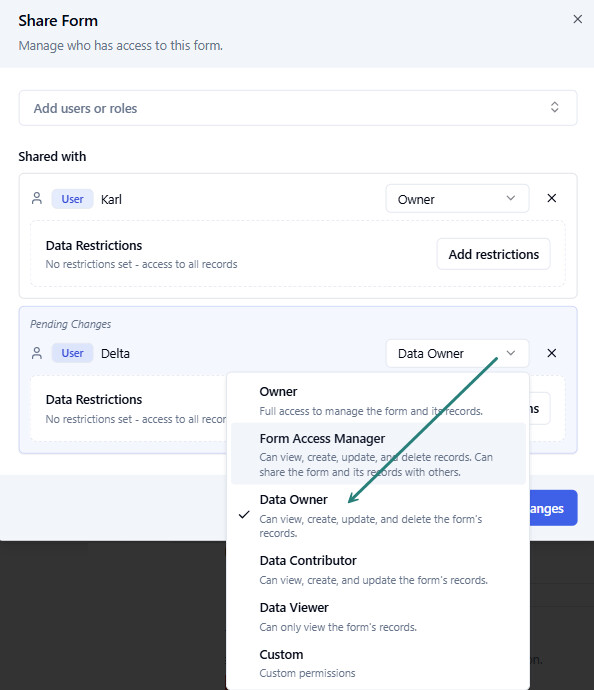Select the Data Contributor role

pyautogui.click(x=378, y=569)
